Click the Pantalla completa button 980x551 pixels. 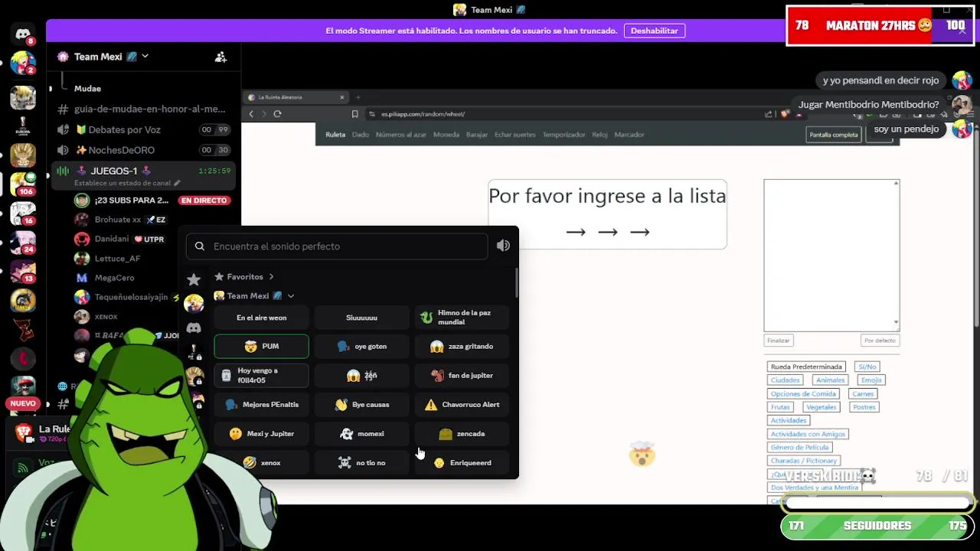click(834, 135)
